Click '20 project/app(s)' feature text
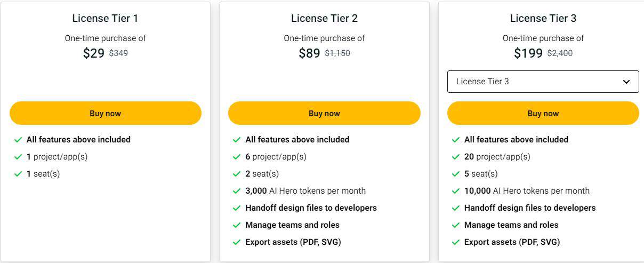 tap(497, 157)
